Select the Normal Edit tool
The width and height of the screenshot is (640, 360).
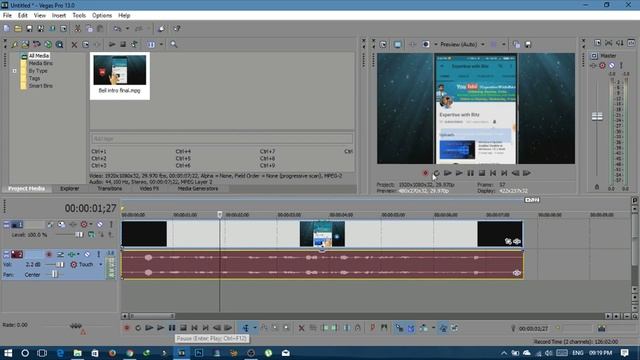246,328
